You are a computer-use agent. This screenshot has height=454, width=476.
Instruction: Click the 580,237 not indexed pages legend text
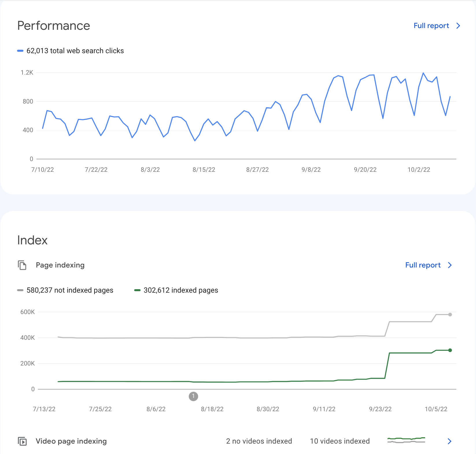click(x=70, y=290)
